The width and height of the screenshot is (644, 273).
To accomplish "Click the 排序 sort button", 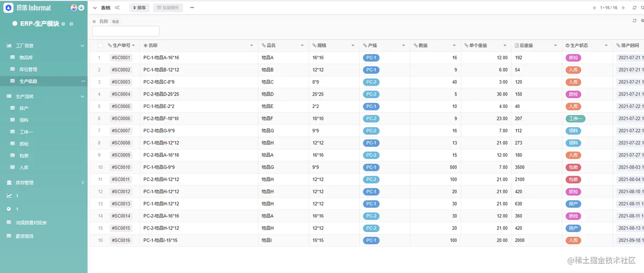I will [139, 8].
